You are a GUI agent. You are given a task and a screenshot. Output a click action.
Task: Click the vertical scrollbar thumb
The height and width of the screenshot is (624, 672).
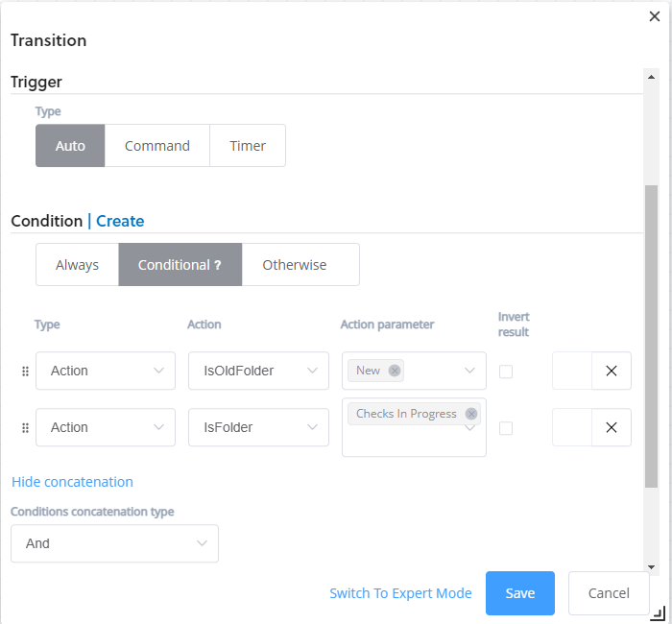[x=652, y=336]
